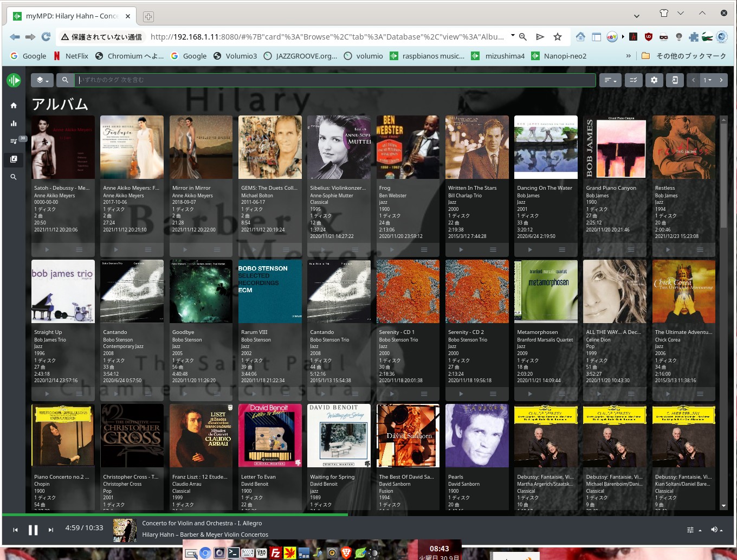The width and height of the screenshot is (737, 560).
Task: Go to the previous track
Action: pos(15,530)
